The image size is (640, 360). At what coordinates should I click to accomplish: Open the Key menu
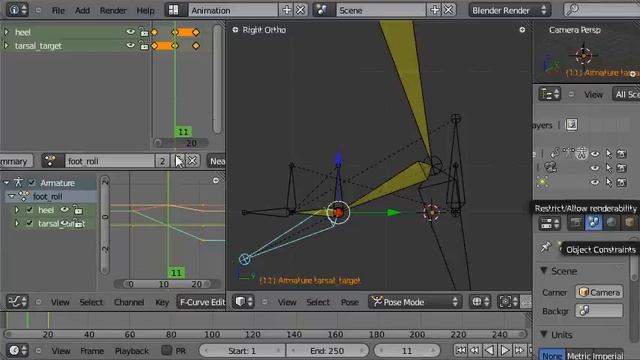tap(162, 302)
